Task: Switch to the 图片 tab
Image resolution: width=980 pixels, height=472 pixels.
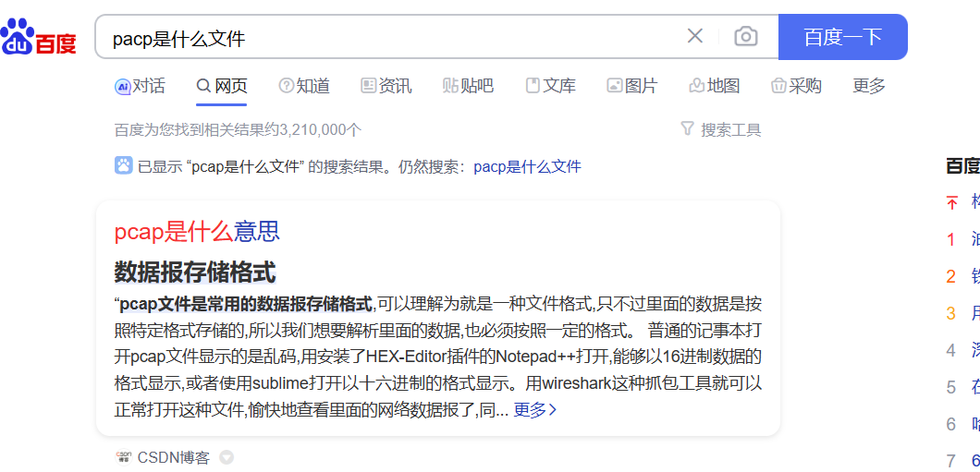Action: click(632, 86)
